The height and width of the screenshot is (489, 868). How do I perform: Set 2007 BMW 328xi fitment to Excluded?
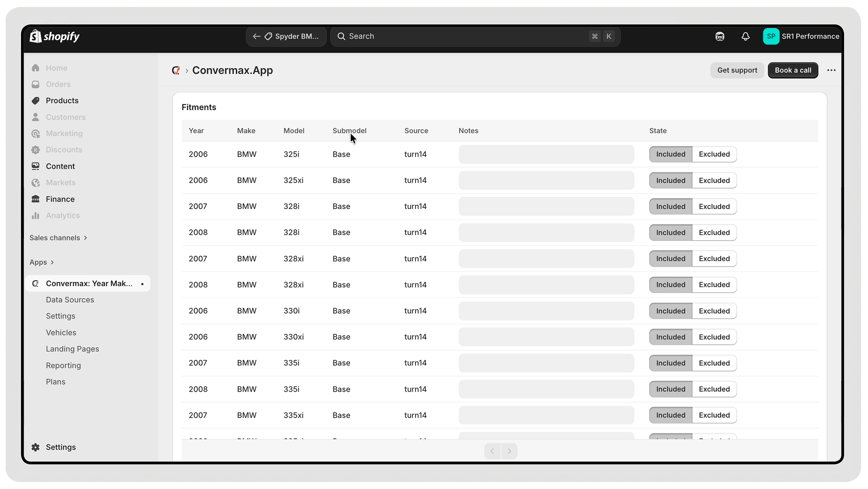[x=714, y=259]
